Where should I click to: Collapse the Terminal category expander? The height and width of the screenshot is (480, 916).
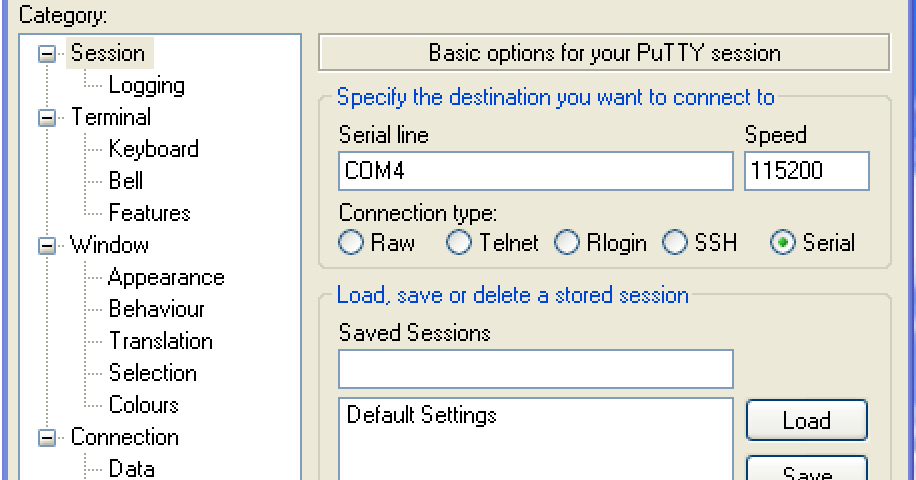(x=47, y=118)
